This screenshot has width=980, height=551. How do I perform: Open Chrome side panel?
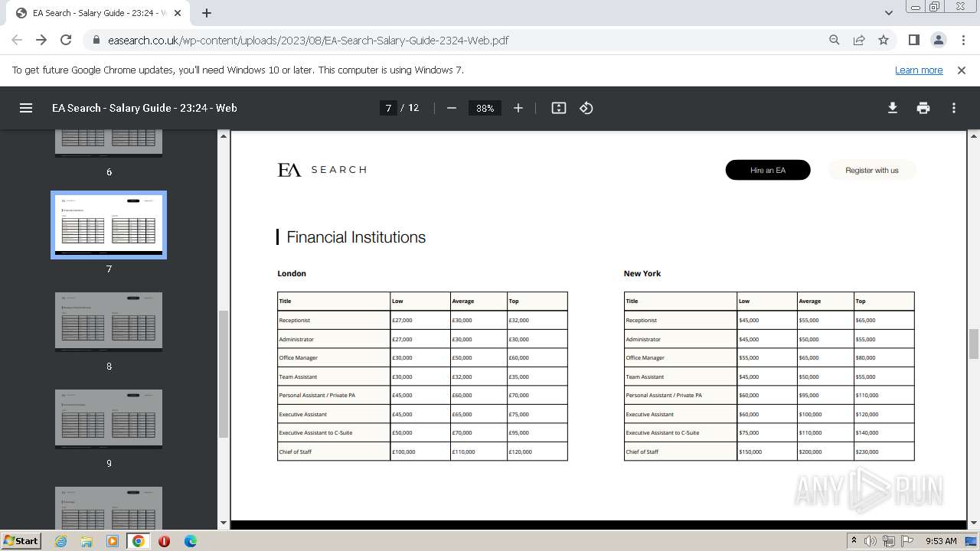coord(913,40)
